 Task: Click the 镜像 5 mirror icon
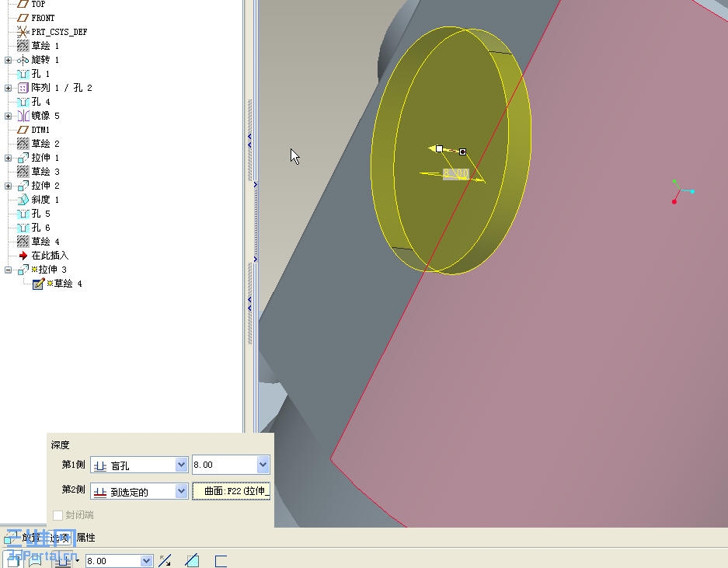(x=23, y=116)
